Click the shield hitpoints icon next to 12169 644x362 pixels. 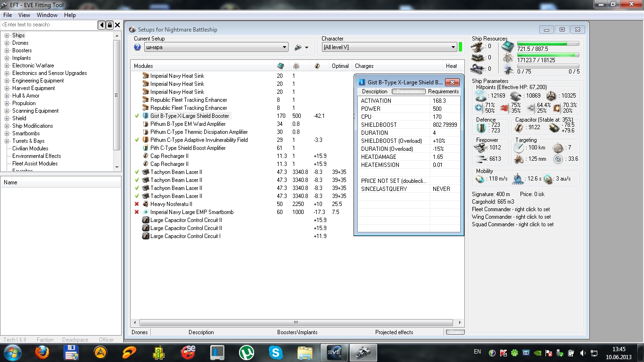click(x=480, y=96)
